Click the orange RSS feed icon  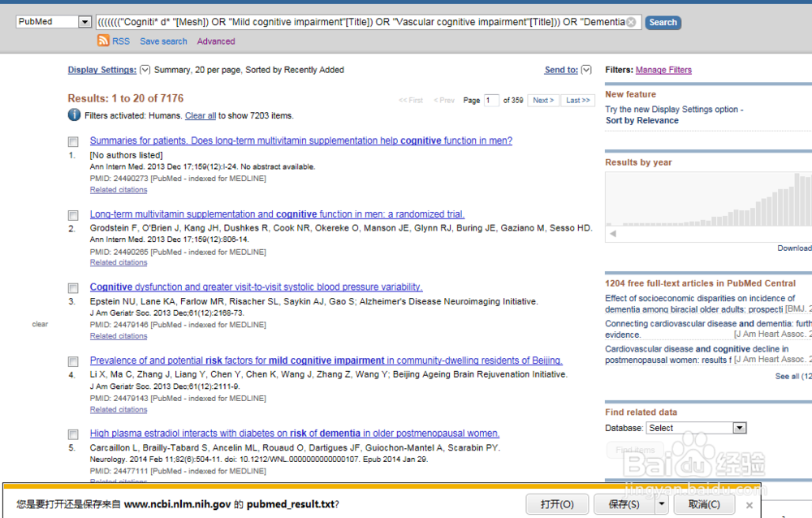tap(103, 41)
